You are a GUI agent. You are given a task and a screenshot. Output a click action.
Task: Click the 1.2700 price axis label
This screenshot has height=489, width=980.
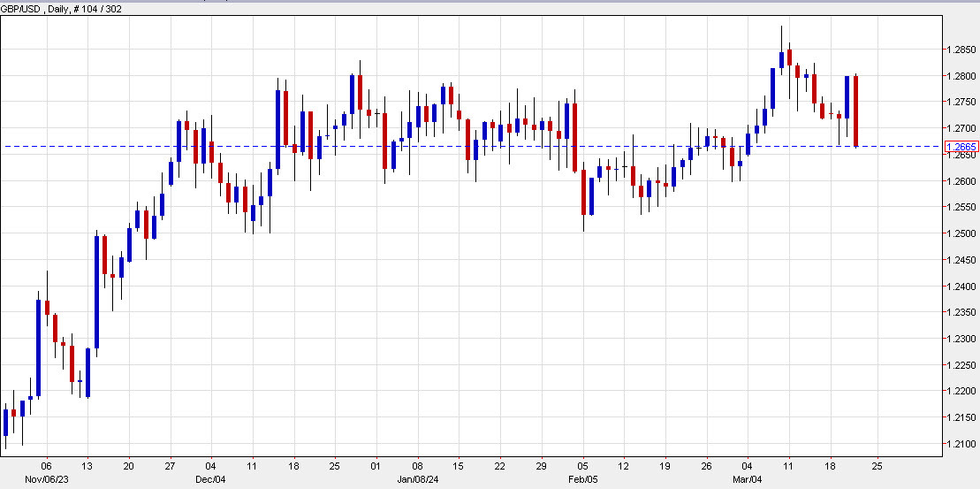pos(961,129)
